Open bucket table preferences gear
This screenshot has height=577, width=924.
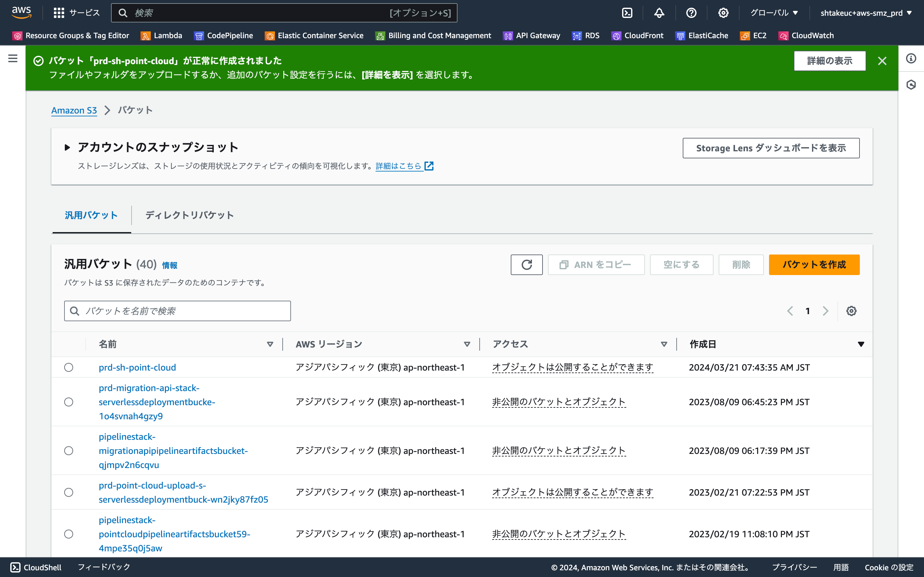851,311
